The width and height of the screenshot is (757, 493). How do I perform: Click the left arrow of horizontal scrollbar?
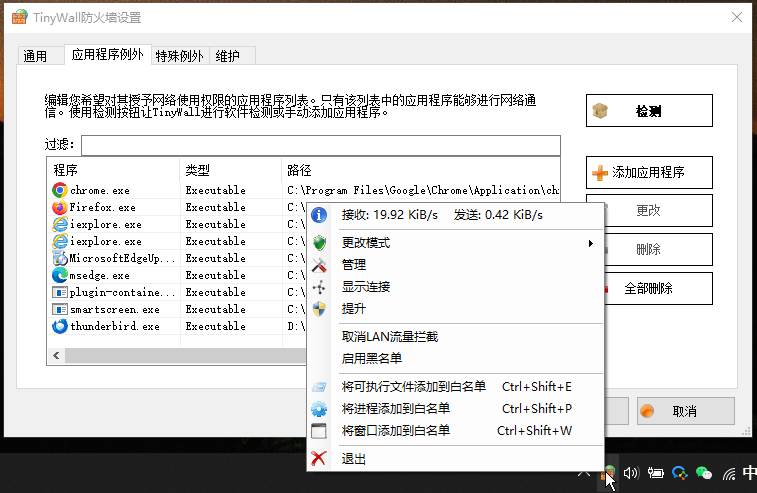pyautogui.click(x=54, y=355)
